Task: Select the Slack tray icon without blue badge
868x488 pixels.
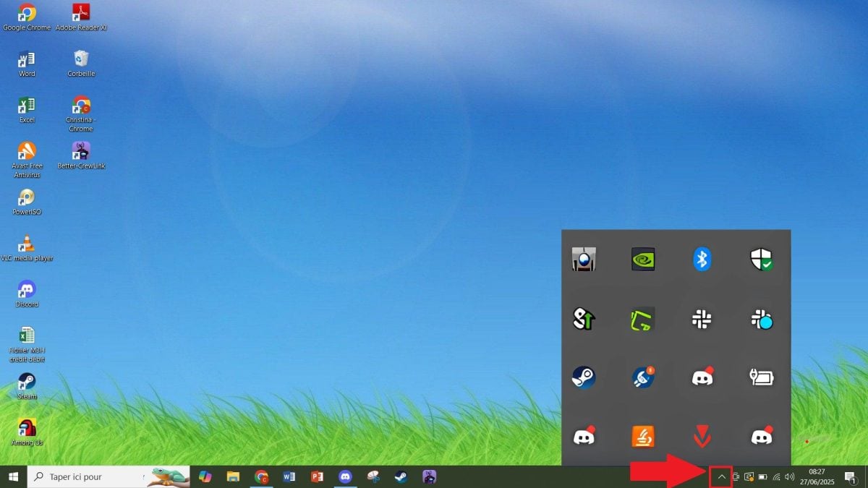Action: click(702, 319)
